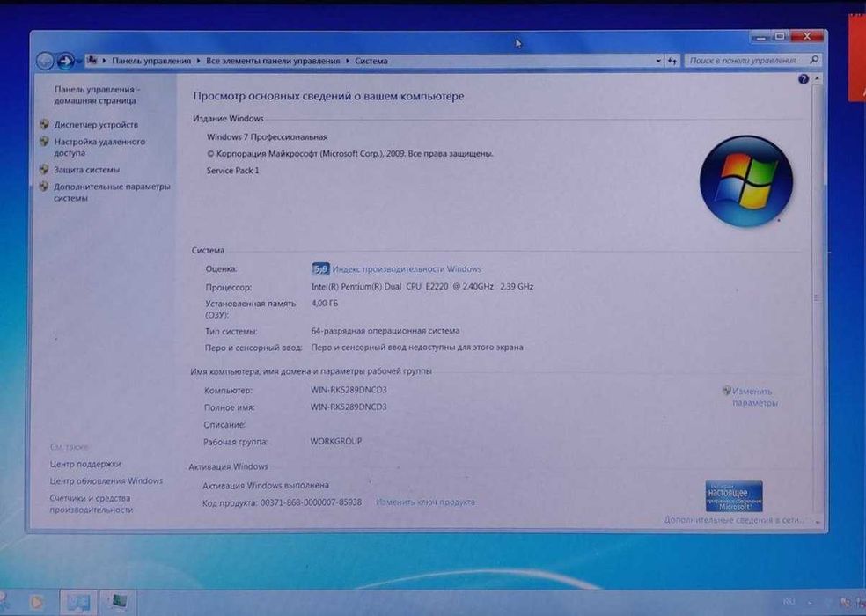Open 'Дополнительные сведения в сети' link
This screenshot has height=616, width=866.
coord(734,520)
